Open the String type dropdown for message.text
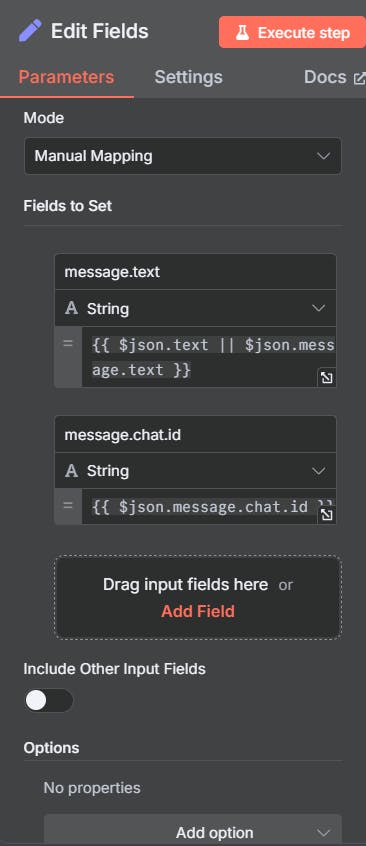366x846 pixels. click(x=195, y=309)
